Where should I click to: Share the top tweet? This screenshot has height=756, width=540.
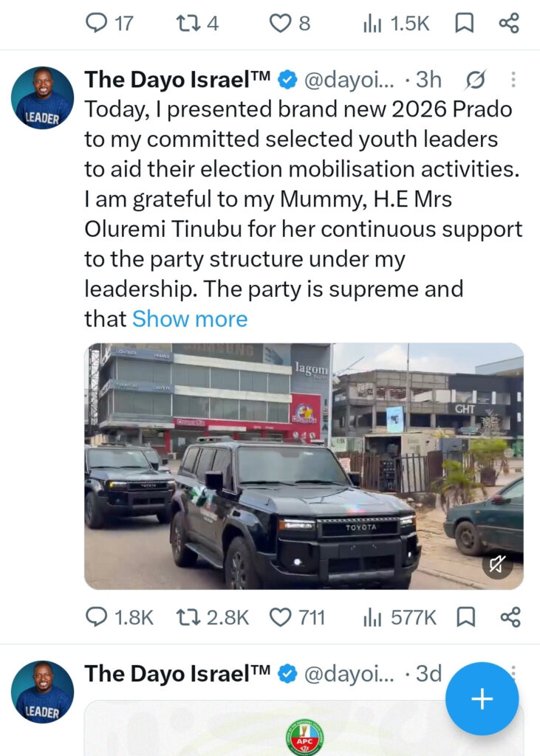pos(509,23)
